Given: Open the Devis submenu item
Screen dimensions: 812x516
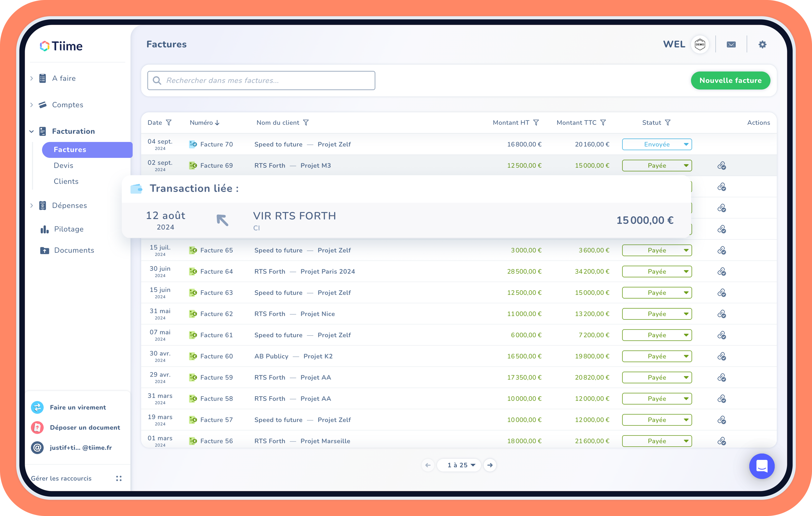Looking at the screenshot, I should point(63,166).
